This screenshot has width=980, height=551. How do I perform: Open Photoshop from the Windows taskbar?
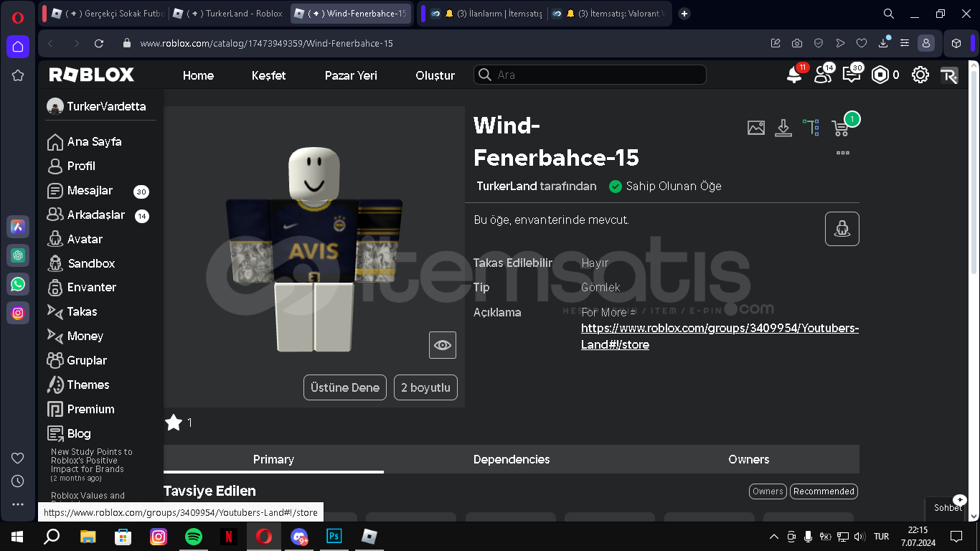pos(334,537)
